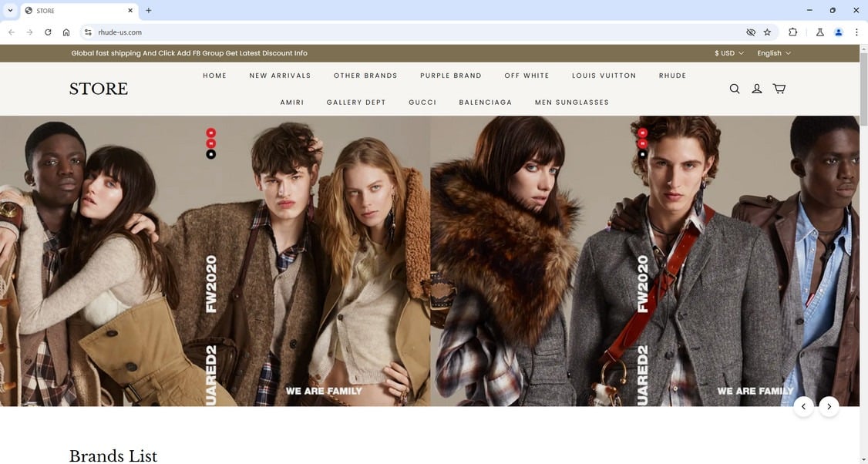Go to HOME in navigation

pyautogui.click(x=215, y=76)
